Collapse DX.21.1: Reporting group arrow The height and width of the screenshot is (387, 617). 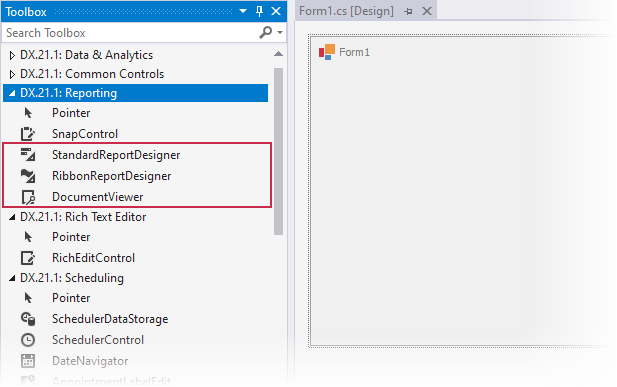(12, 93)
